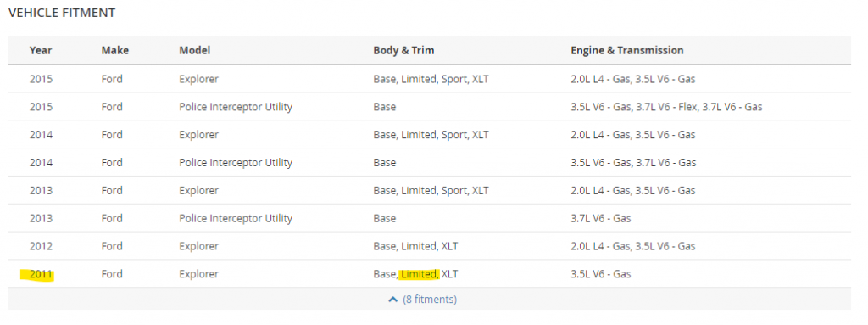Select the 2011 row's 3.5L V6 - Gas engine
The height and width of the screenshot is (325, 868).
coord(601,274)
